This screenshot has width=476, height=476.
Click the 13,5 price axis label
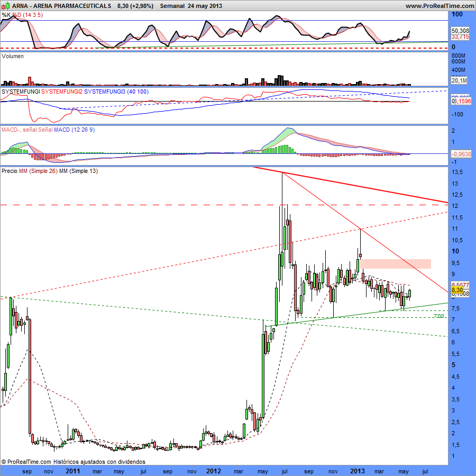[457, 172]
